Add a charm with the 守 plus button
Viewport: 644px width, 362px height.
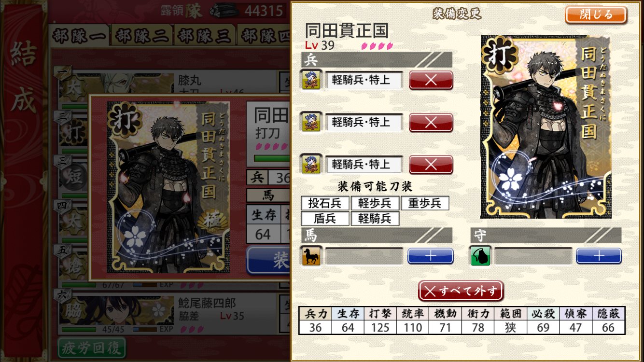(599, 256)
